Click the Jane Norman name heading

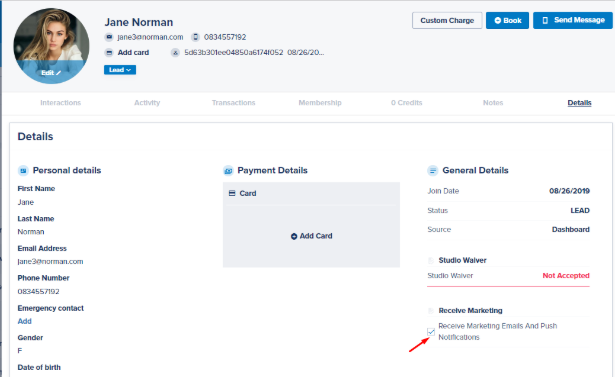(138, 22)
